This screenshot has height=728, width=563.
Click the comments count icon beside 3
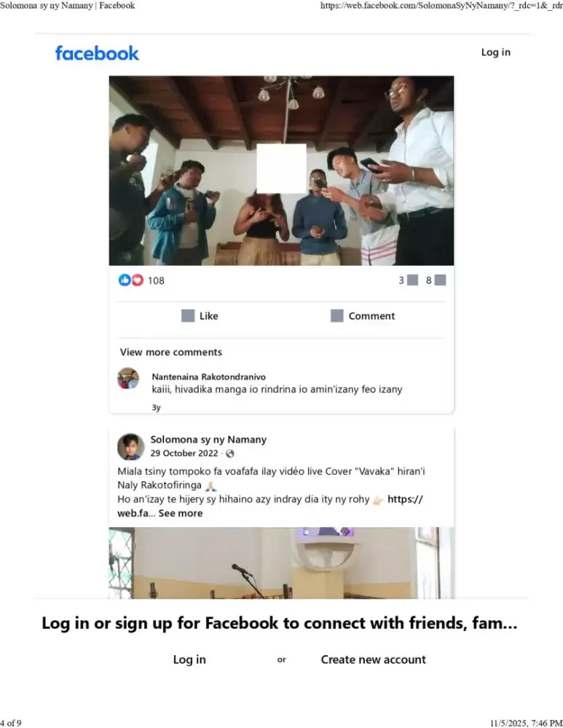tap(412, 280)
